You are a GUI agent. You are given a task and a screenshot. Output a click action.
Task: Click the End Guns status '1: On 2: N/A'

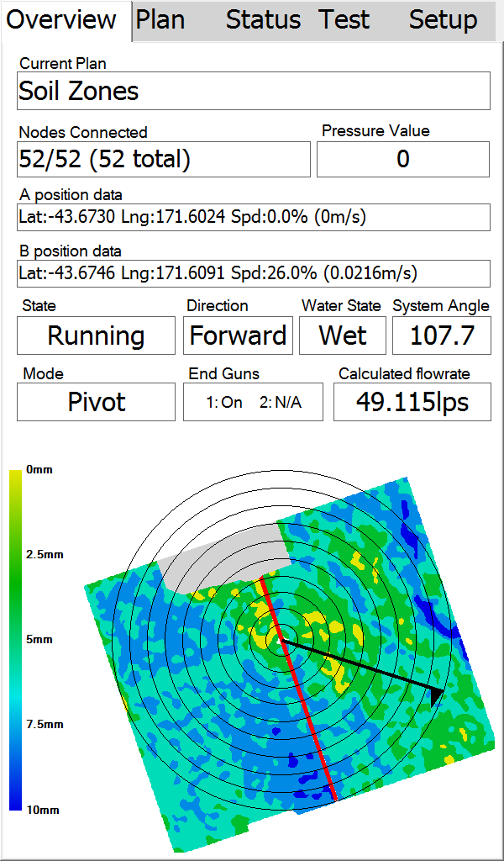pos(254,402)
